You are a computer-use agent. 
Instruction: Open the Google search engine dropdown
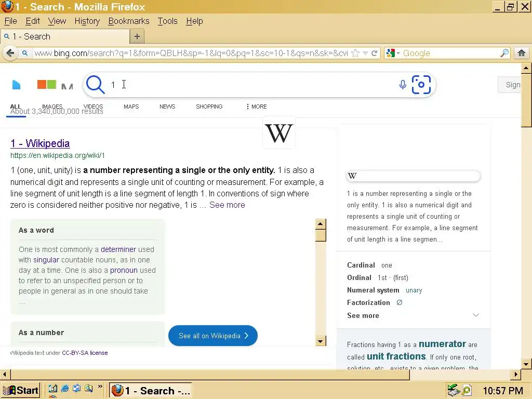(x=393, y=54)
